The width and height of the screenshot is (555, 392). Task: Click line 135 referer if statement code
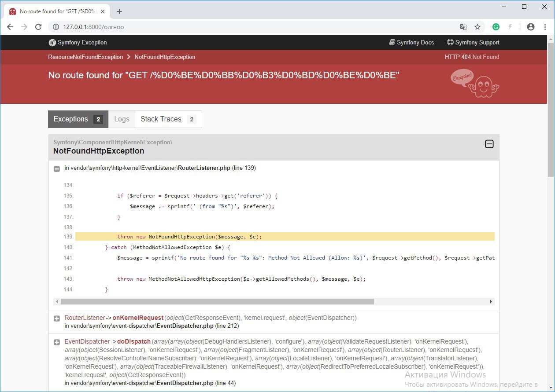point(197,196)
